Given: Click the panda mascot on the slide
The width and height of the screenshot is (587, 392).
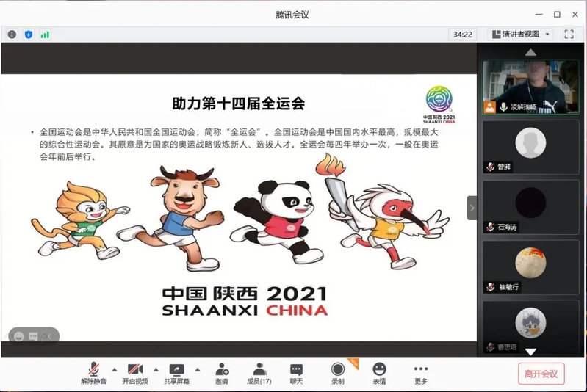Looking at the screenshot, I should click(277, 222).
